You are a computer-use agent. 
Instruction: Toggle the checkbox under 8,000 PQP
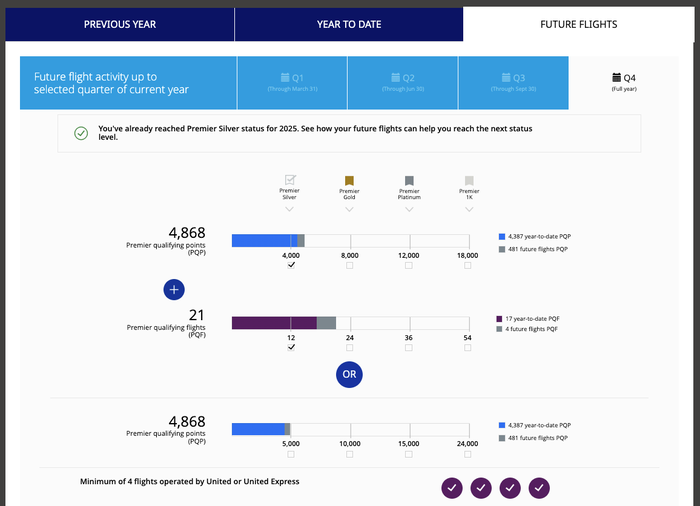(350, 265)
